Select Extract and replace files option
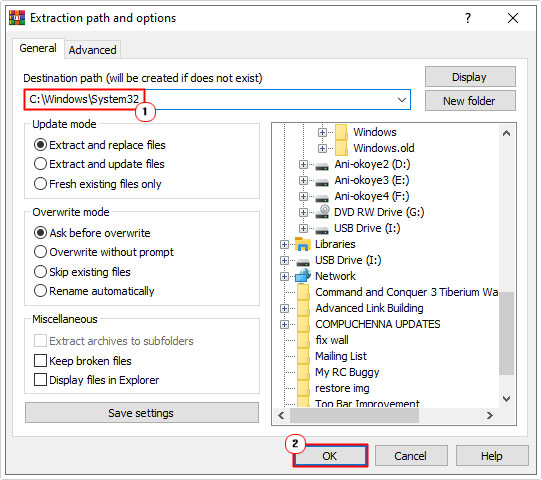 point(100,145)
